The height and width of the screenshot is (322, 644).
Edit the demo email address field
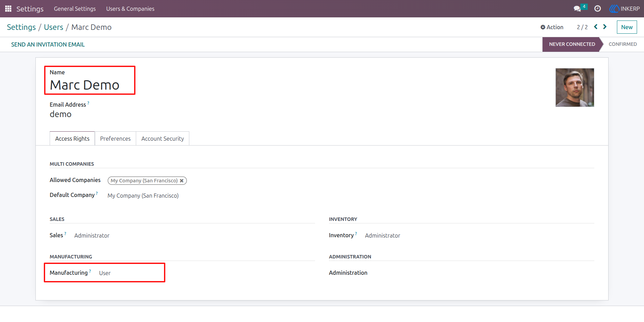coord(60,114)
